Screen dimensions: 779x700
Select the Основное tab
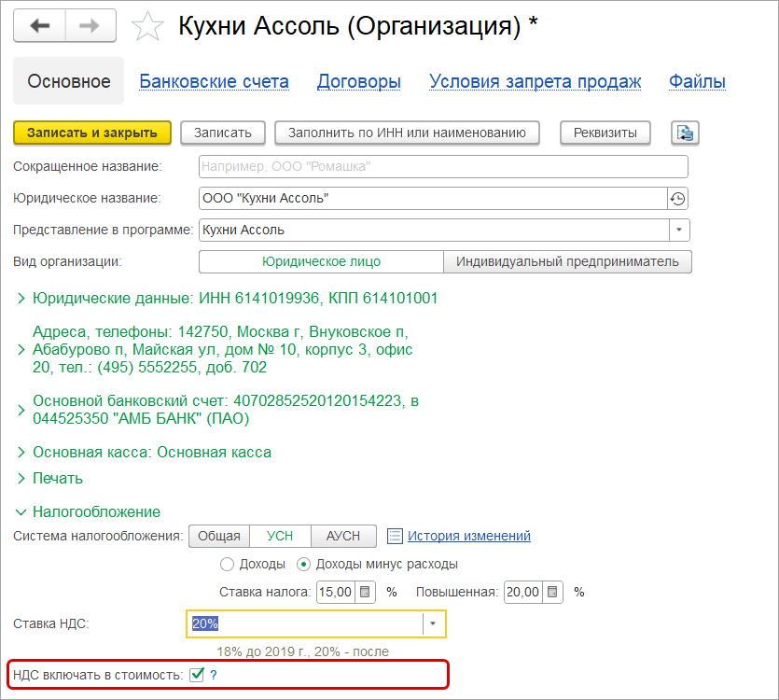click(x=68, y=81)
